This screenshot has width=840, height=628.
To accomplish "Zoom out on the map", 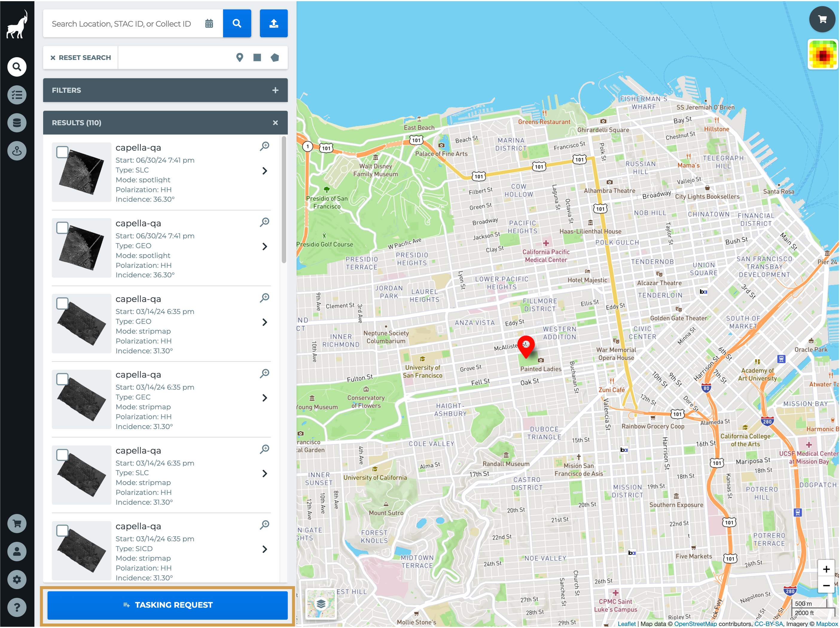I will (826, 586).
